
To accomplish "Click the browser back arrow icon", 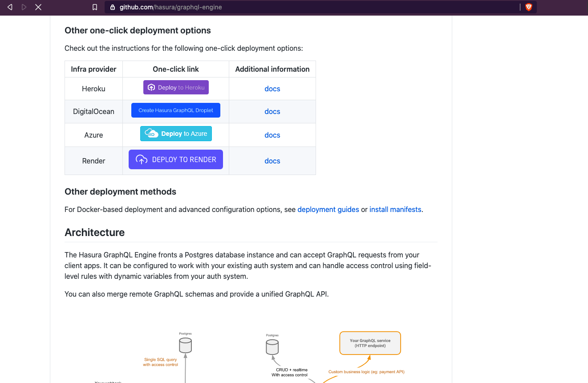I will click(x=10, y=7).
